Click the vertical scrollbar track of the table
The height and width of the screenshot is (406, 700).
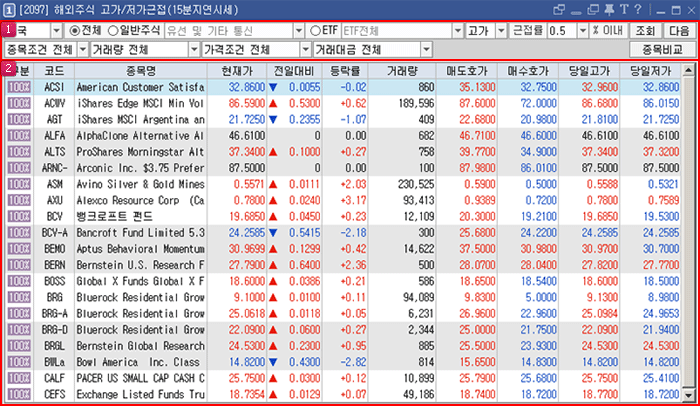(x=688, y=232)
